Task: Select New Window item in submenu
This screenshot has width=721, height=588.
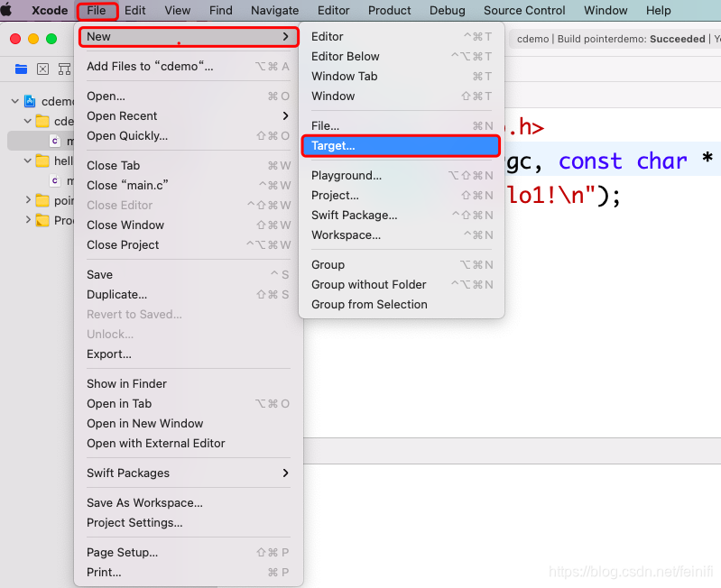Action: 402,96
